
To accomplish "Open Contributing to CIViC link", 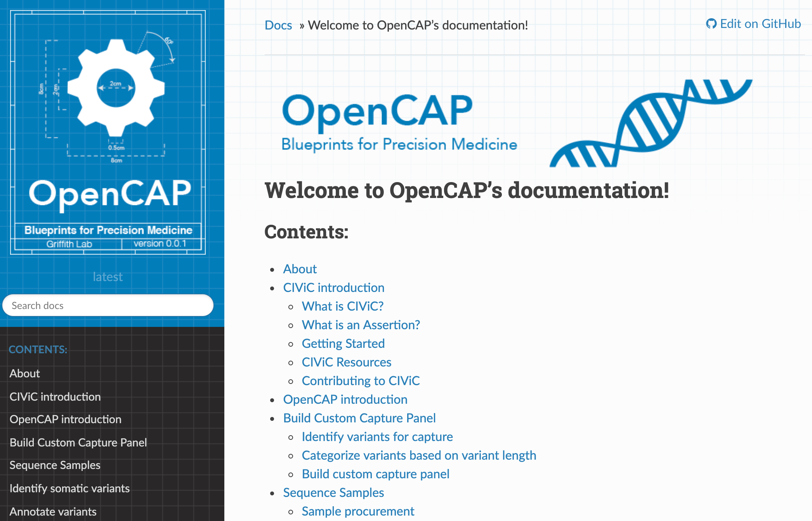I will pyautogui.click(x=361, y=381).
